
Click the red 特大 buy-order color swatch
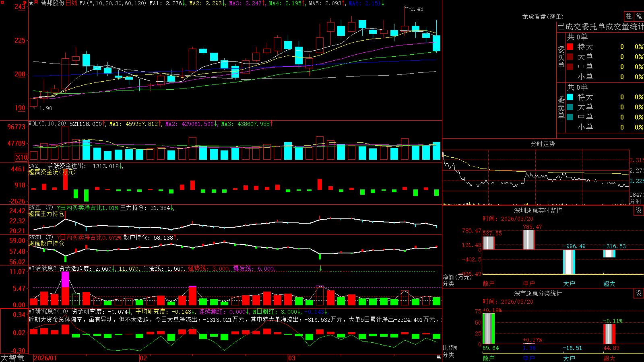pos(570,47)
